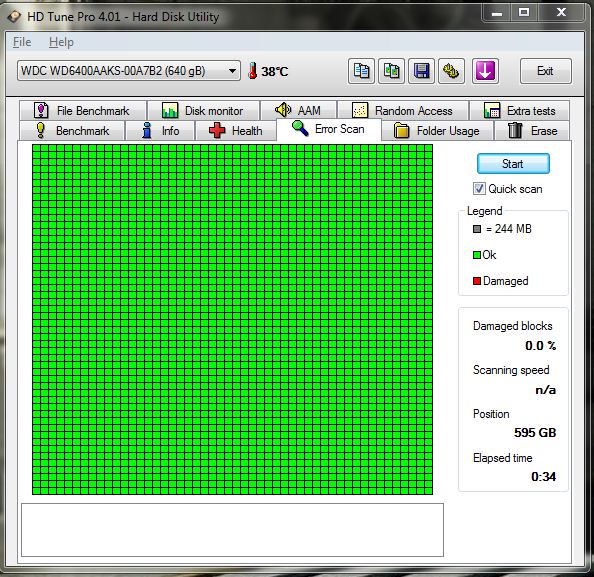Switch to the Benchmark tab
This screenshot has height=577, width=594.
(72, 131)
